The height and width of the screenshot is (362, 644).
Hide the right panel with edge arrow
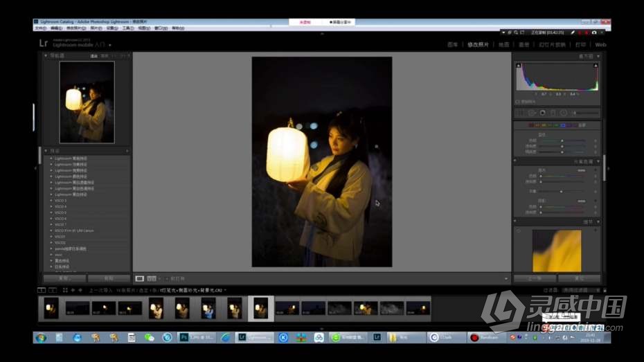608,168
